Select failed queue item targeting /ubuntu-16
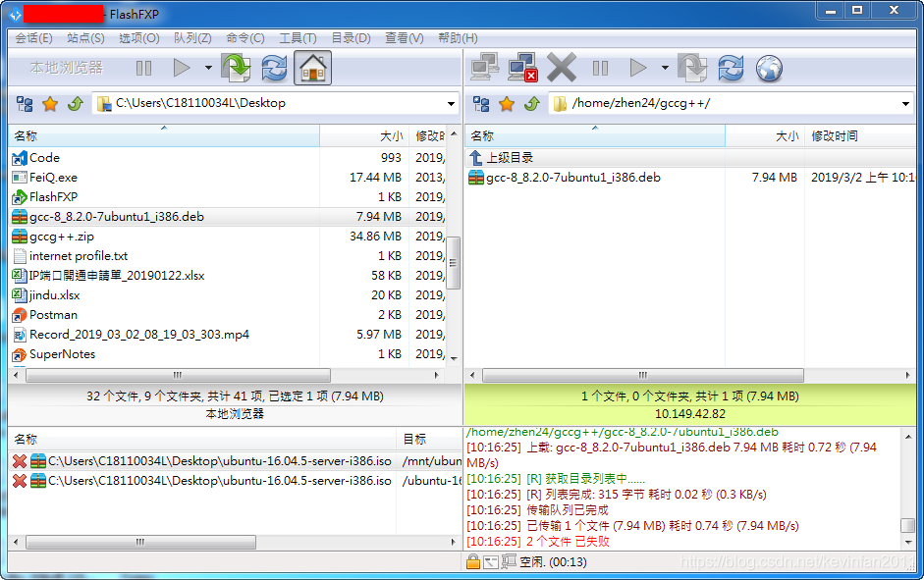The image size is (924, 580). pos(236,481)
